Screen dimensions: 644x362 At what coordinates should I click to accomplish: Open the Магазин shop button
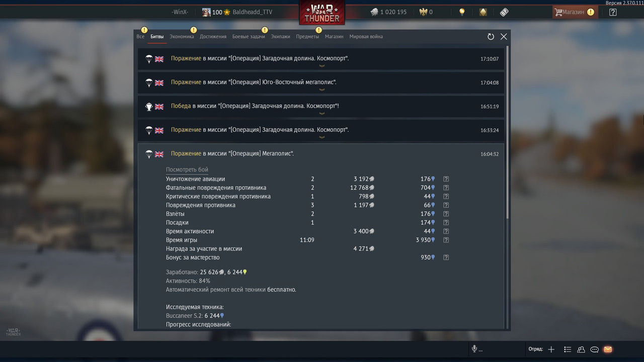[x=575, y=12]
